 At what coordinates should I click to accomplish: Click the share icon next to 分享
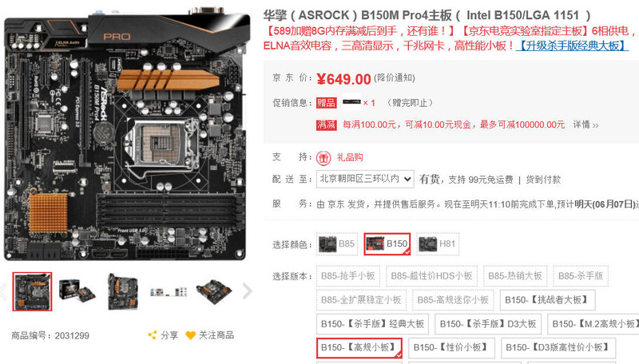152,335
